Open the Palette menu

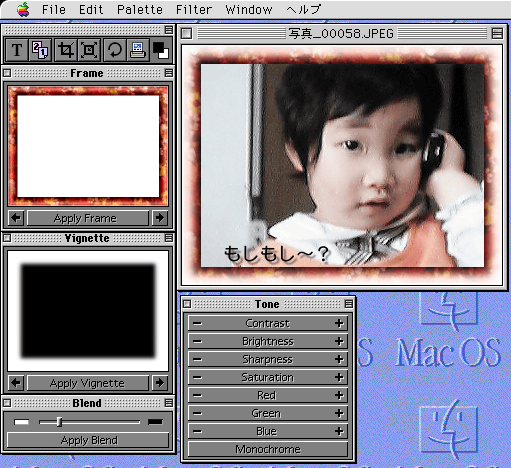(140, 10)
